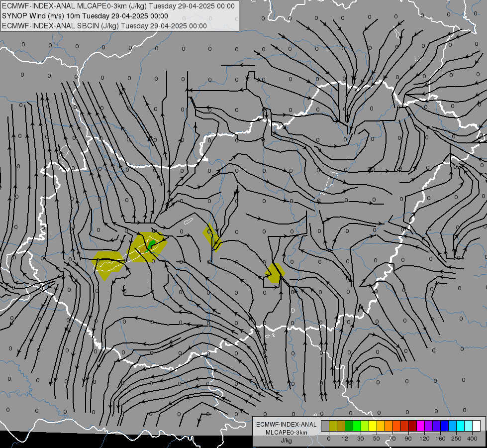Click the pale cyan swatch left of 400

pos(469,426)
